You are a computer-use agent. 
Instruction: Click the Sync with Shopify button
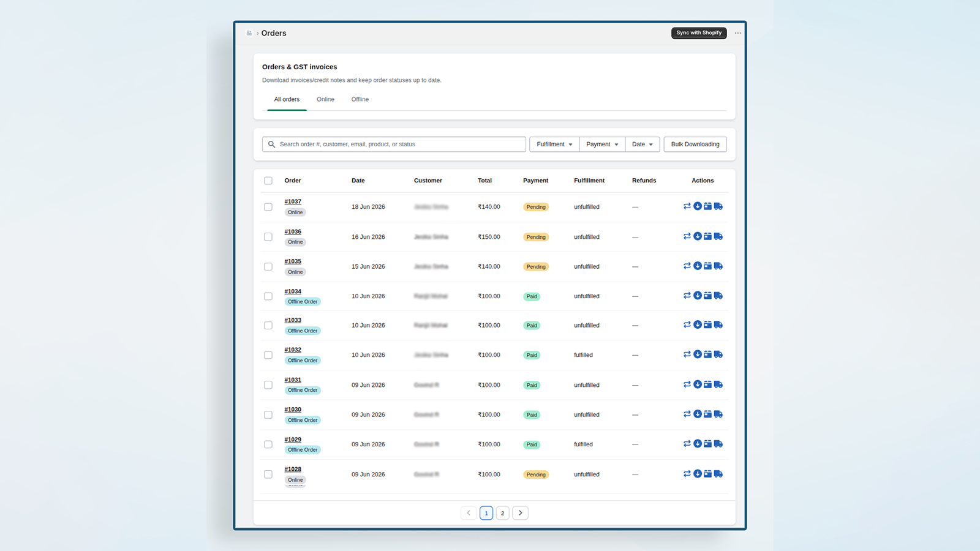pos(699,33)
